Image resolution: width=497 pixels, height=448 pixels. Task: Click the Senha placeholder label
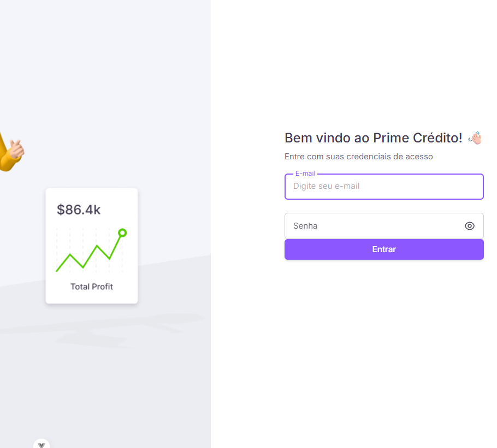(x=305, y=226)
